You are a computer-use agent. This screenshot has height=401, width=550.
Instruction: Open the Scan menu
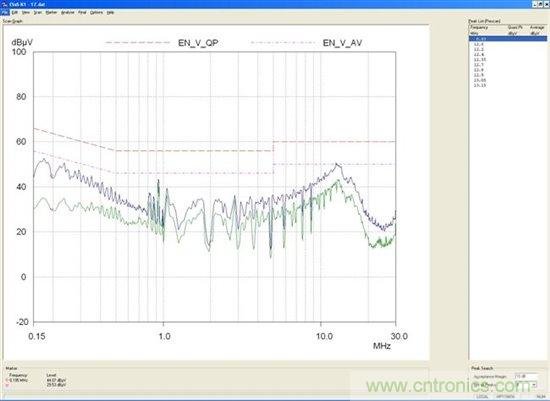point(38,12)
